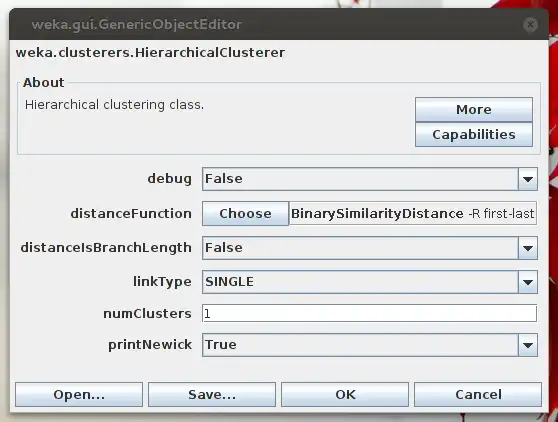Click the distanceIsBranchLength label

106,248
